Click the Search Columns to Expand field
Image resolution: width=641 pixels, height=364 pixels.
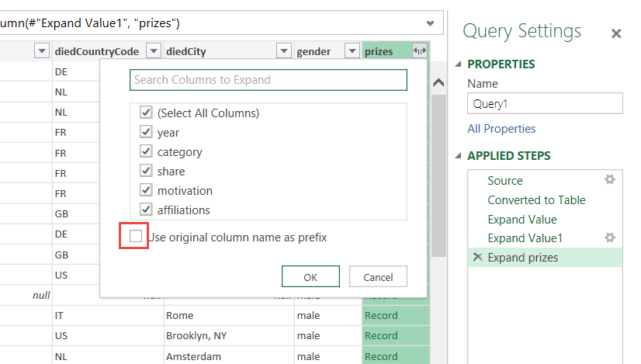(x=268, y=80)
